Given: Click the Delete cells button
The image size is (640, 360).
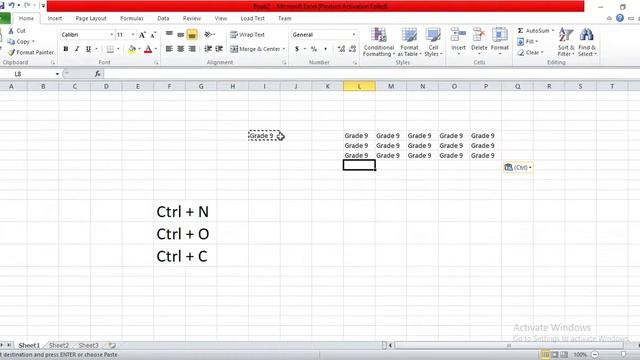Looking at the screenshot, I should (x=479, y=41).
